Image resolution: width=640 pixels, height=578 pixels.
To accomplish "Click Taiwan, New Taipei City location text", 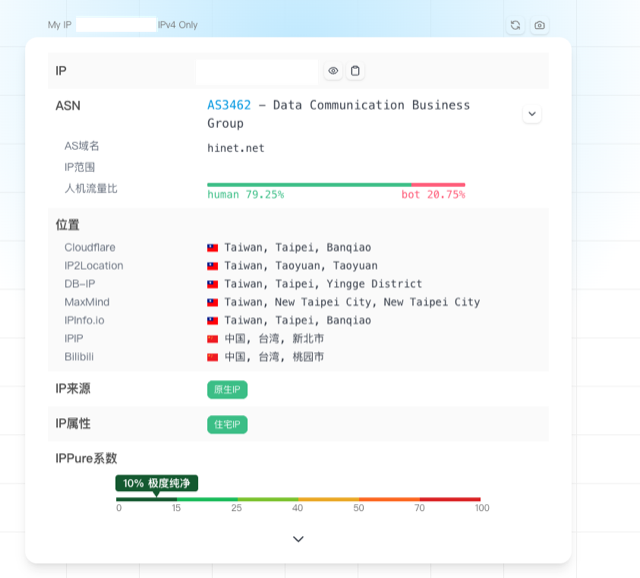I will [x=352, y=302].
